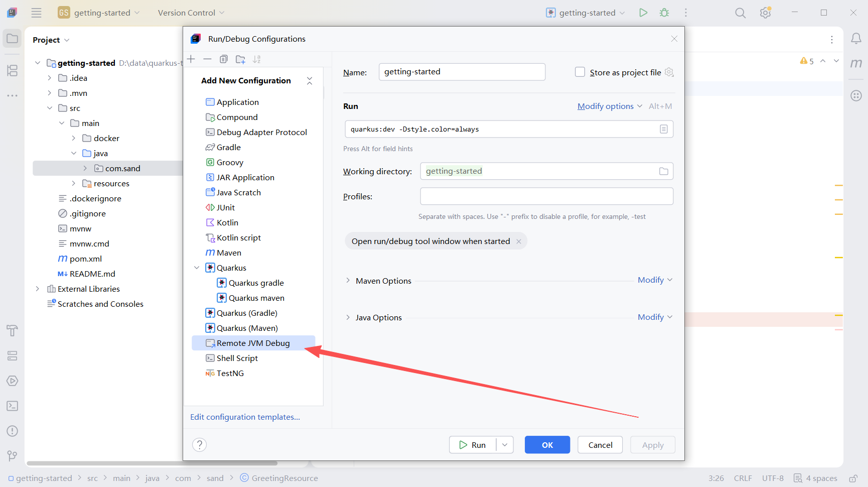Open Project tool window folder icon
Screen dimensions: 868x487
pyautogui.click(x=13, y=39)
